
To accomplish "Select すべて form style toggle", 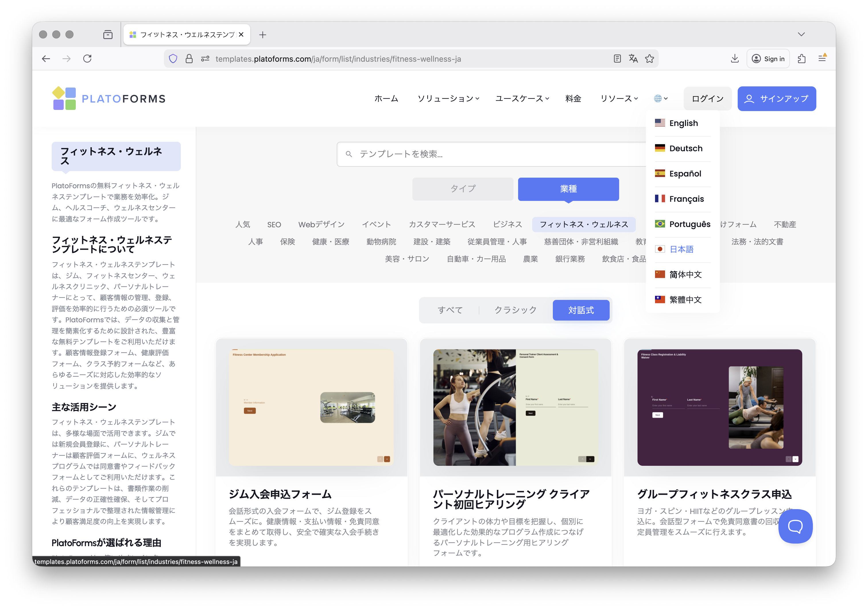I will pos(450,310).
